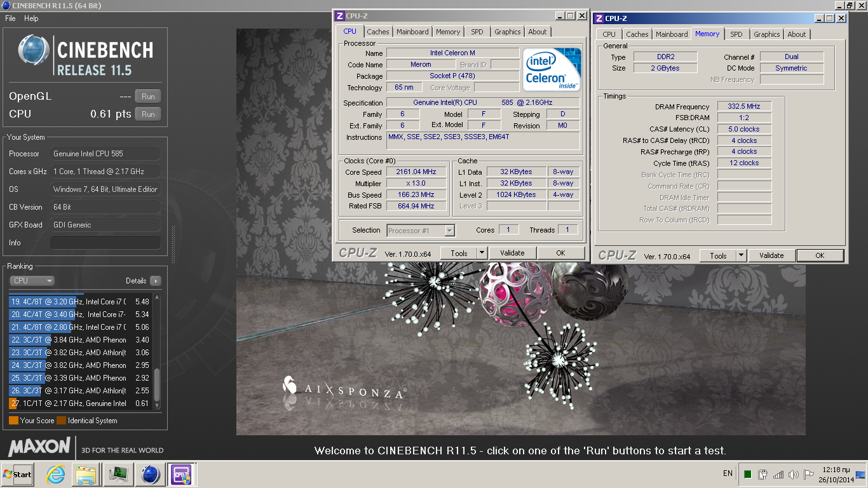
Task: Switch to SPD tab in right CPU-Z window
Action: (736, 34)
